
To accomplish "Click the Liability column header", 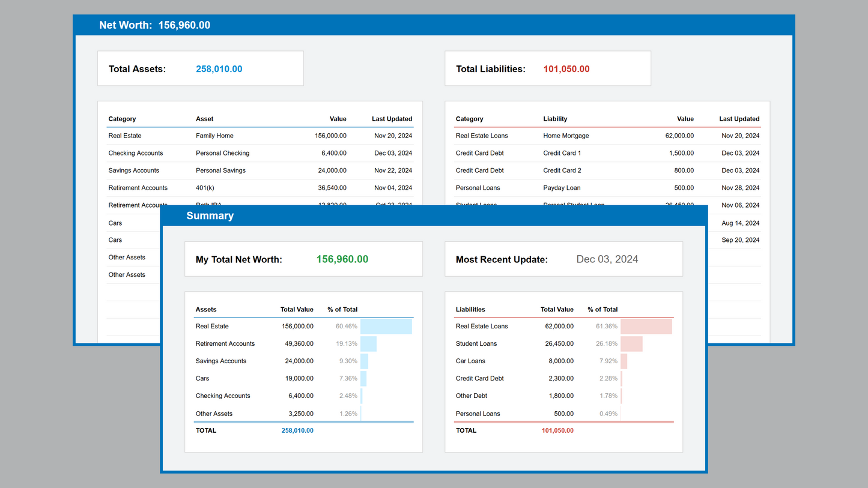I will point(555,119).
